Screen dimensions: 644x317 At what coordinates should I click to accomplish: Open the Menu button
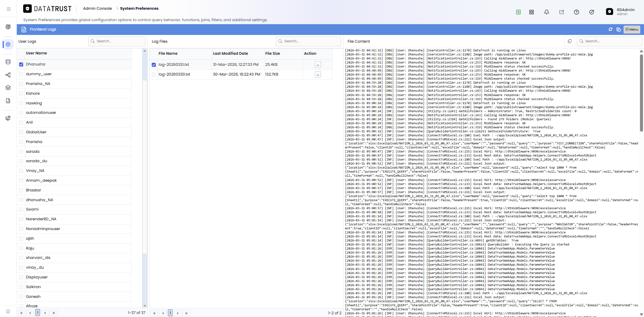(x=632, y=30)
